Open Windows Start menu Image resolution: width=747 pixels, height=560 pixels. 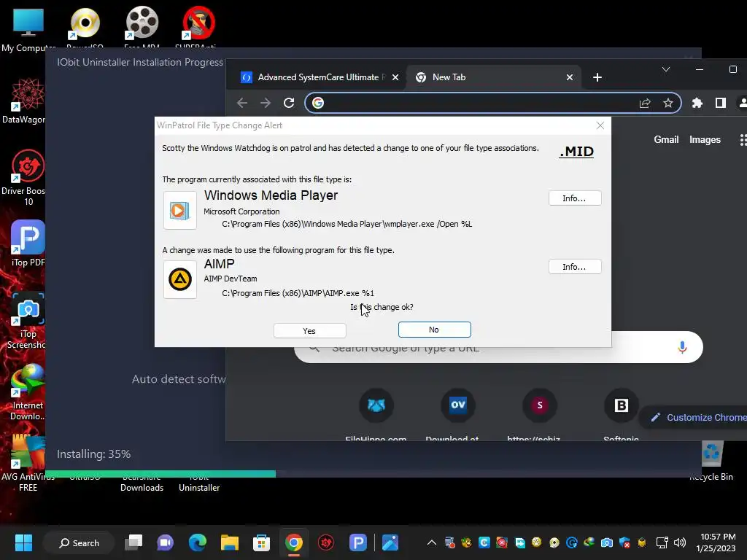23,542
